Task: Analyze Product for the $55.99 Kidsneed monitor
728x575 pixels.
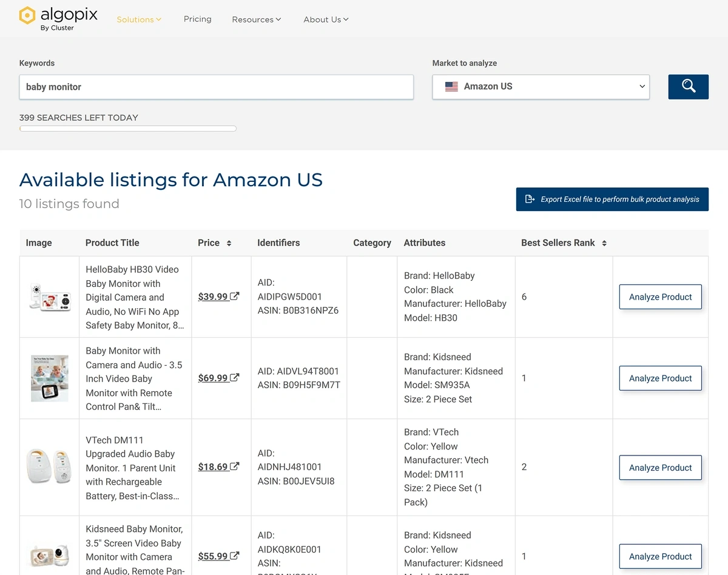Action: 660,557
